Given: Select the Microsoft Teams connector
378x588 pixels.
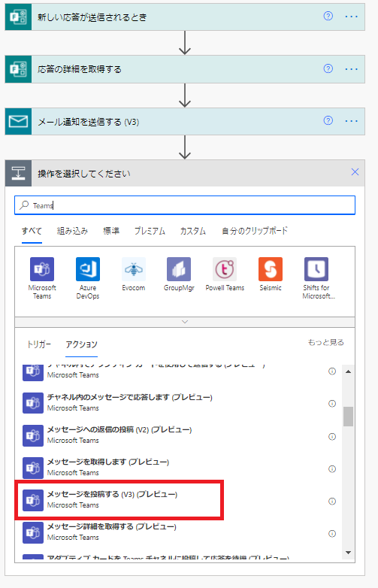Looking at the screenshot, I should [42, 278].
